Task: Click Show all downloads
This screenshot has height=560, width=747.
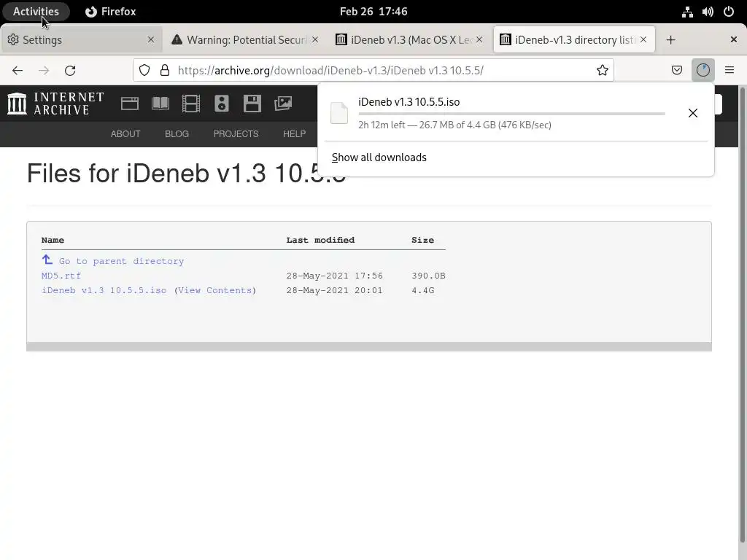Action: point(379,157)
